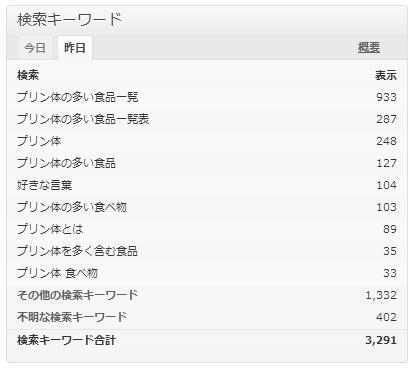This screenshot has height=369, width=415.
Task: Click the 検索キーワード widget title
Action: [x=70, y=19]
